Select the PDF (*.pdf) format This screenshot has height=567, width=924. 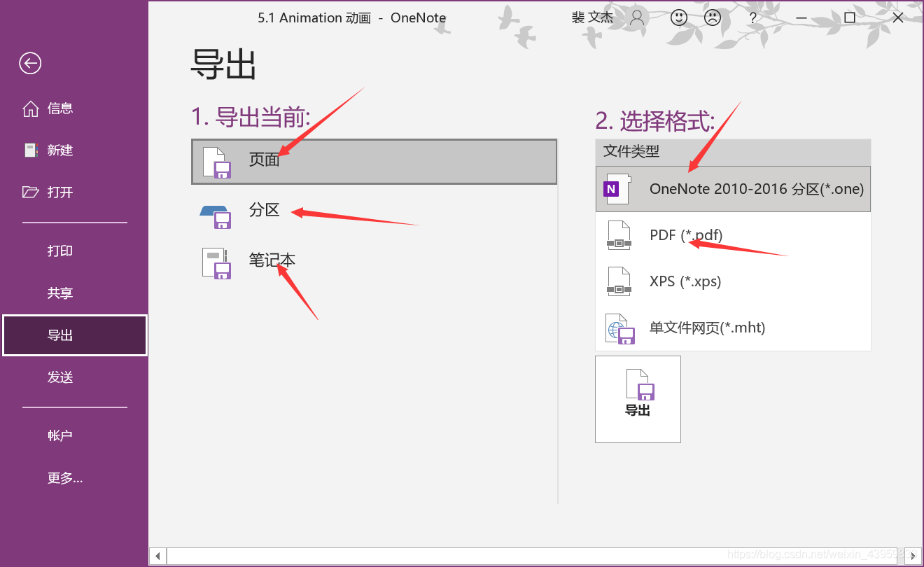(x=733, y=235)
